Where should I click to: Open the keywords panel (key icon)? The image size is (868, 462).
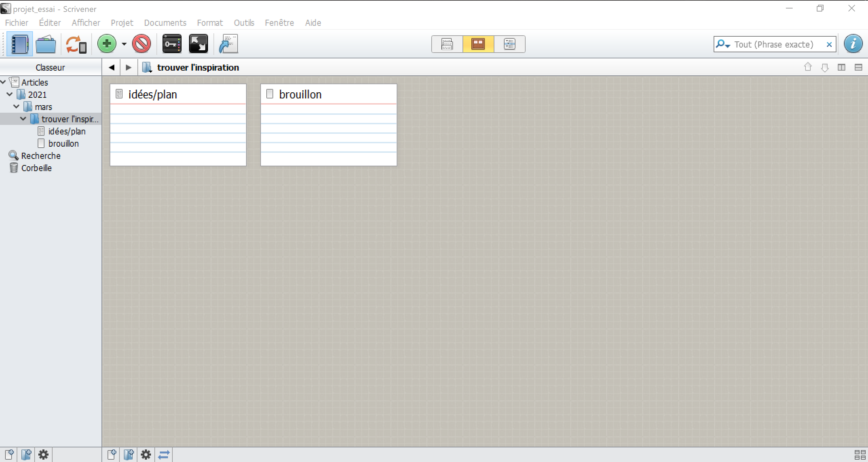coord(172,44)
